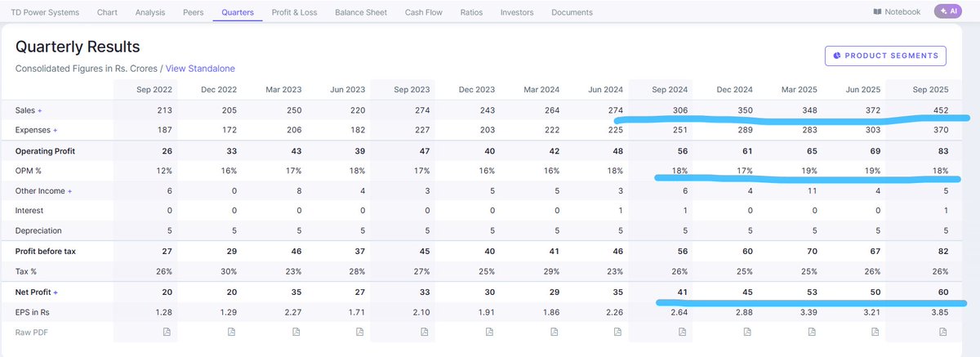Switch to the Chart tab

click(x=107, y=12)
